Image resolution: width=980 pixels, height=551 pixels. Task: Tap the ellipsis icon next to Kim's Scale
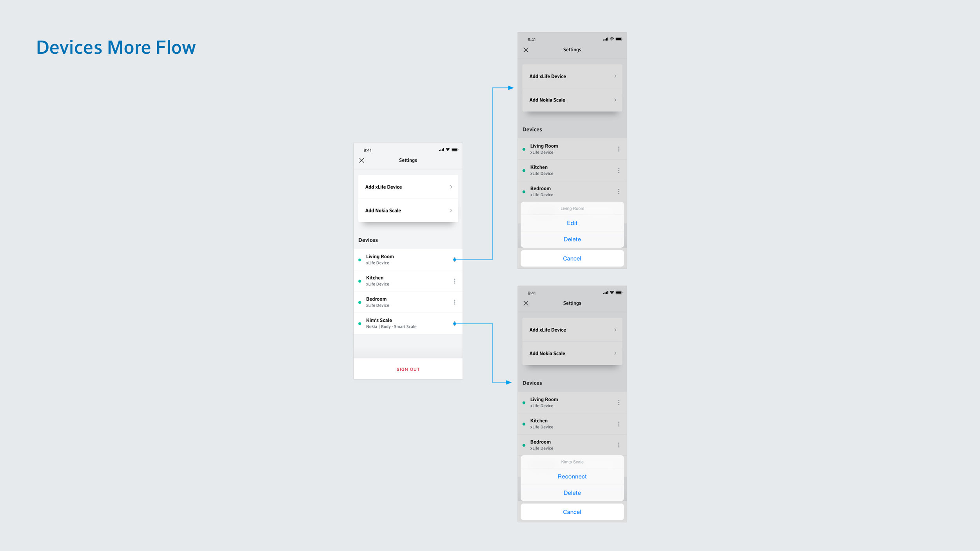tap(454, 323)
